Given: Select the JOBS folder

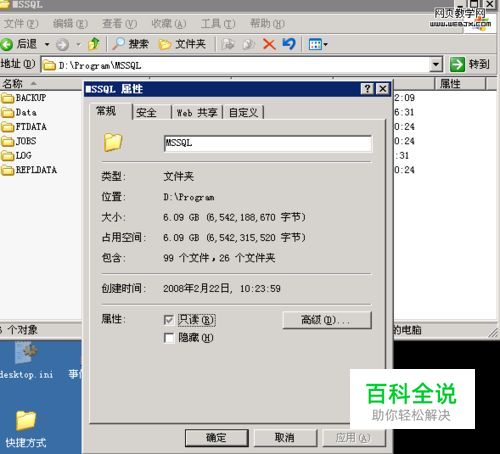Looking at the screenshot, I should tap(19, 141).
